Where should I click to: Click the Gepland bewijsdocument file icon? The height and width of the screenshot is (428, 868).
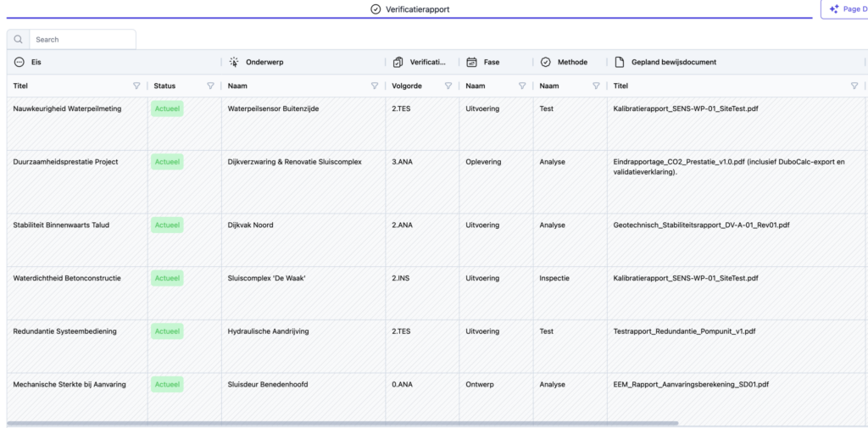point(619,62)
